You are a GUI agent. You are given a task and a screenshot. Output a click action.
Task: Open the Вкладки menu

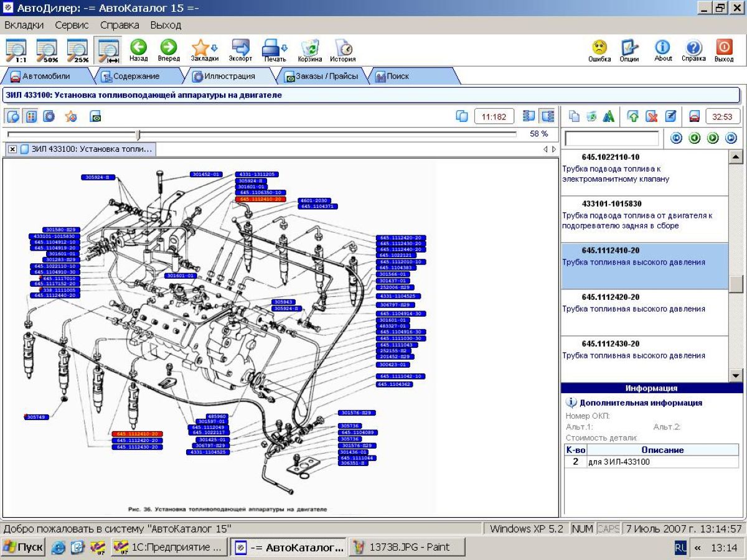click(24, 26)
